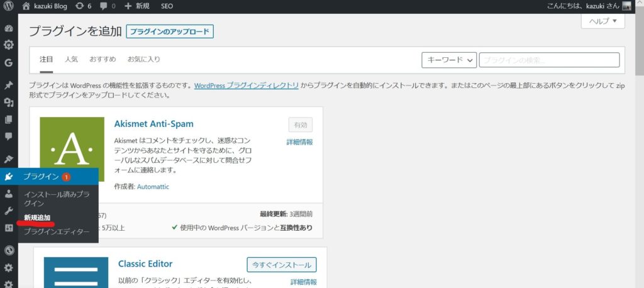Click 最終更新: 3週間前 text
This screenshot has width=644, height=288.
tap(286, 214)
